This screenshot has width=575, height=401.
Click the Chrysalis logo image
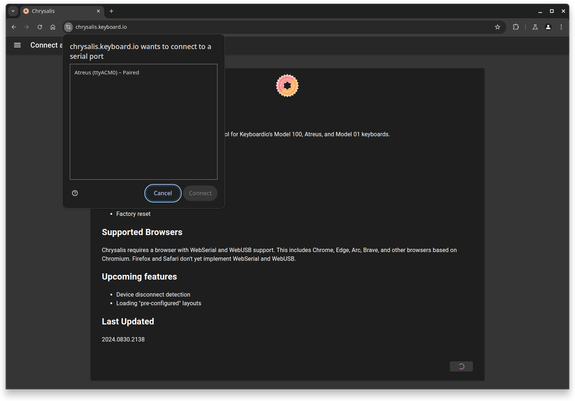[x=287, y=86]
